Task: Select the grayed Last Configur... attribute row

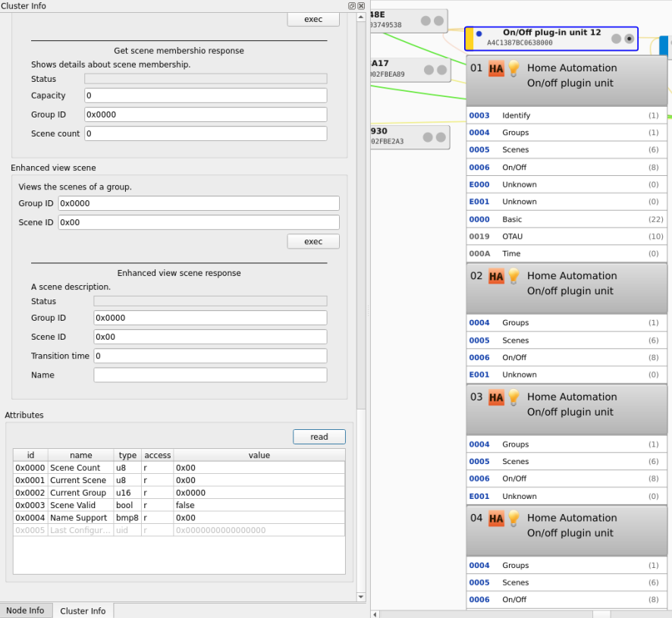Action: click(179, 530)
